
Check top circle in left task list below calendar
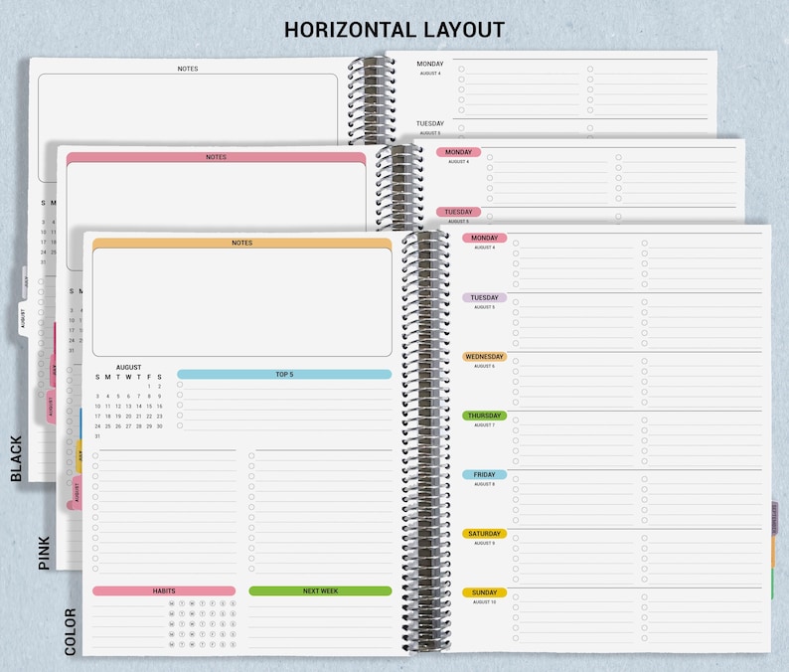[95, 456]
